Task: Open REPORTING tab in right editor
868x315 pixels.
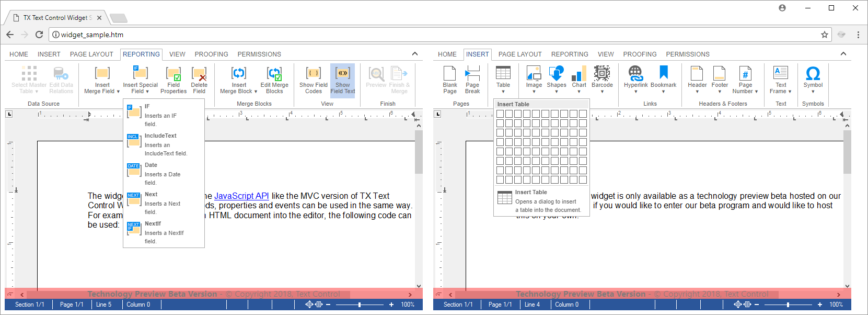Action: (x=570, y=54)
